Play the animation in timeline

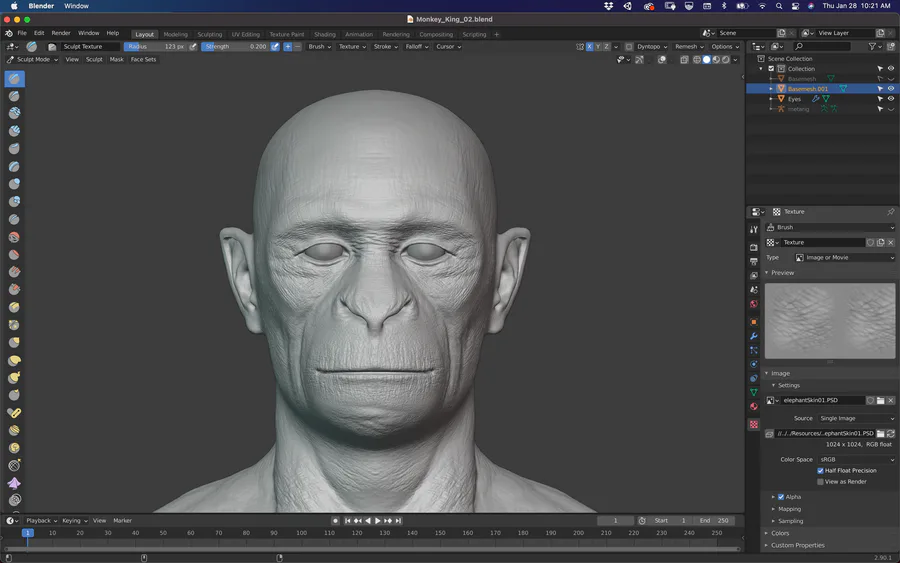click(x=378, y=521)
